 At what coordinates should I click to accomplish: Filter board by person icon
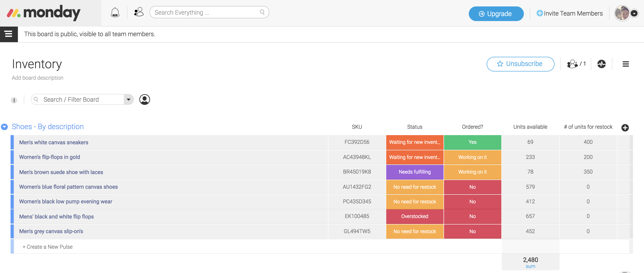pos(144,100)
